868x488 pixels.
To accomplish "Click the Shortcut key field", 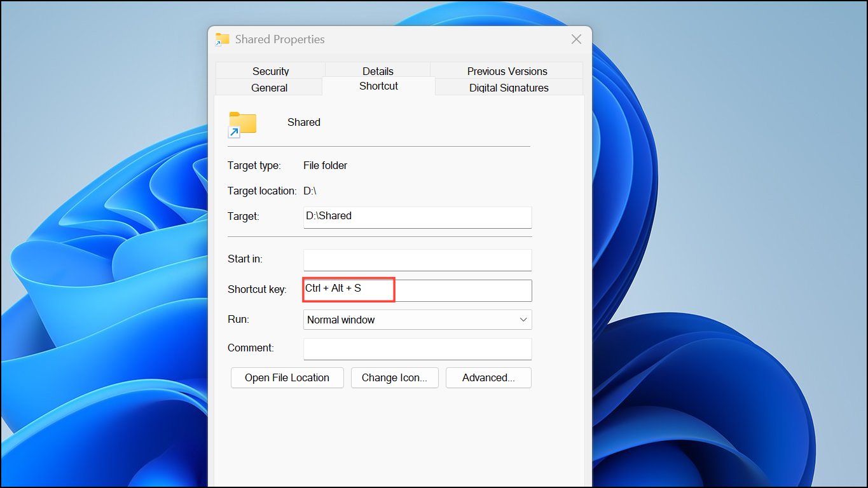I will pos(417,290).
